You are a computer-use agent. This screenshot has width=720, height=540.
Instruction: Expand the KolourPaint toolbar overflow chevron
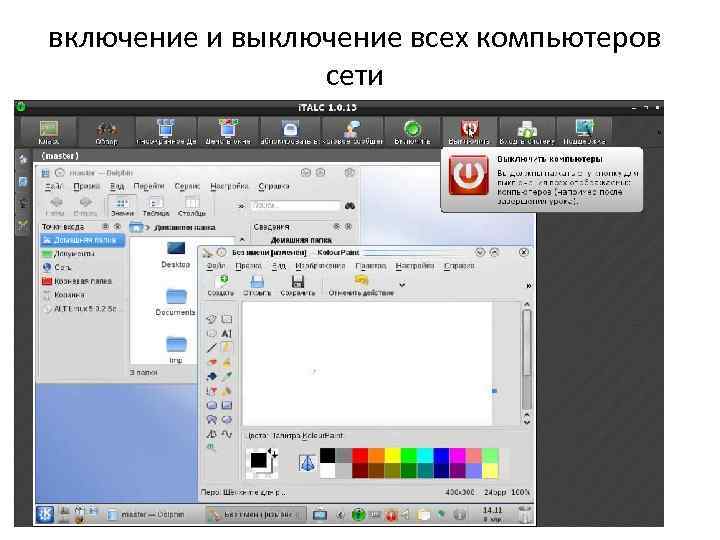tap(529, 285)
